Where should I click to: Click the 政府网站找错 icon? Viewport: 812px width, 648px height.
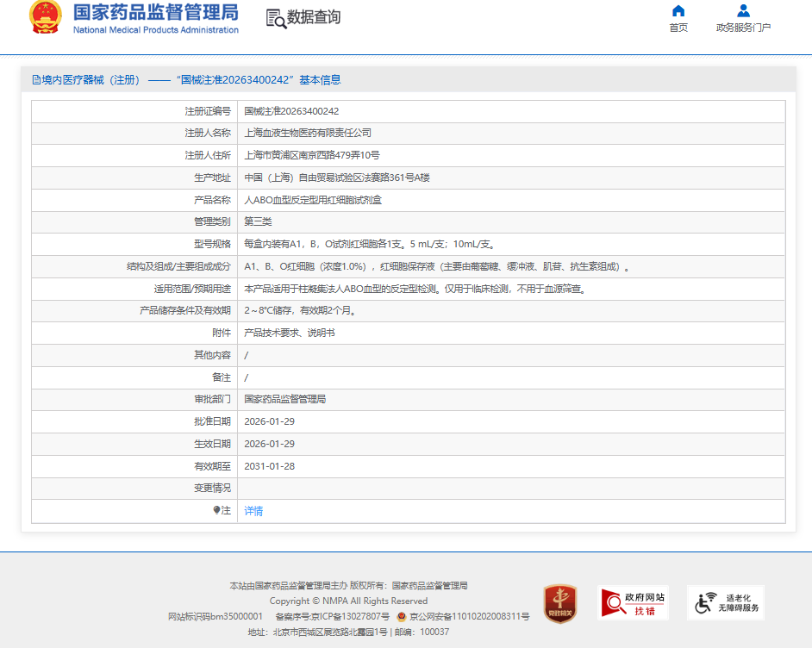click(633, 603)
